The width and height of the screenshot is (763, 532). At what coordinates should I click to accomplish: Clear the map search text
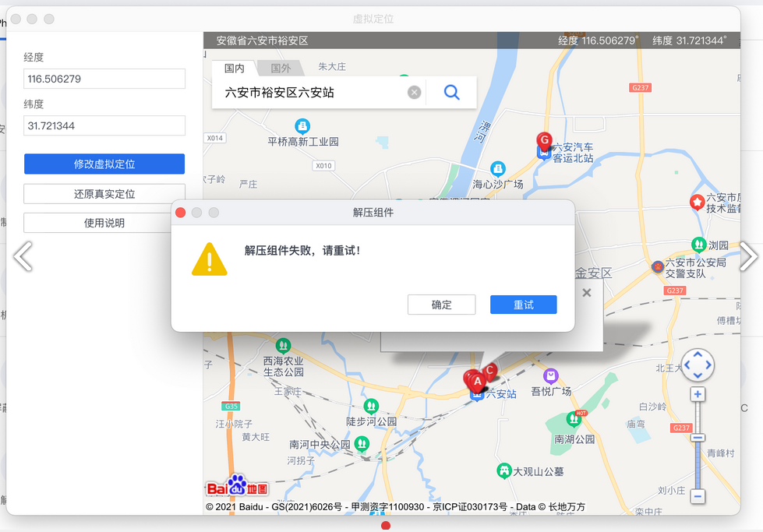point(415,93)
